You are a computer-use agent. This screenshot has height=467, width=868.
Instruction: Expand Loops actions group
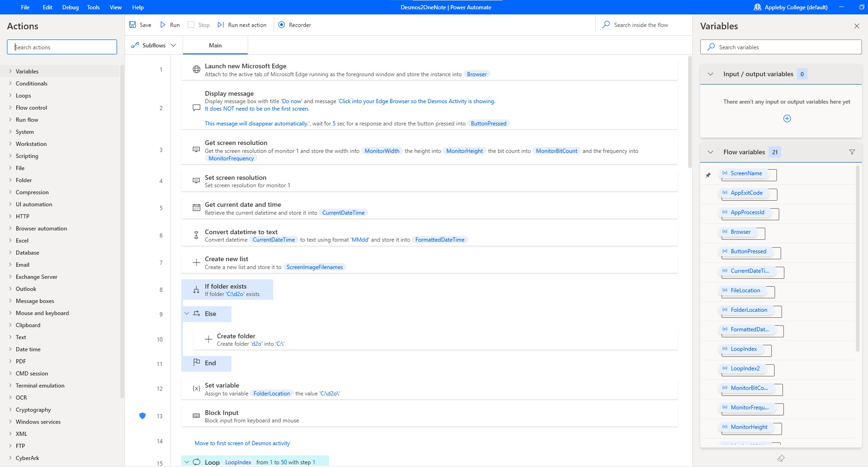tap(10, 95)
